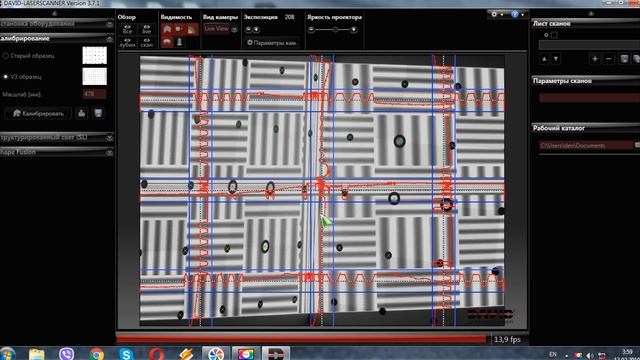This screenshot has width=640, height=360.
Task: Select the Старый образец radio option
Action: pos(6,56)
